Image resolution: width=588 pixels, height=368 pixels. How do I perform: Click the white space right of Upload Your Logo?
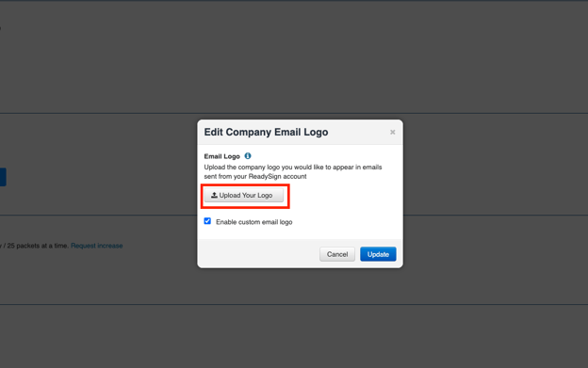point(341,196)
